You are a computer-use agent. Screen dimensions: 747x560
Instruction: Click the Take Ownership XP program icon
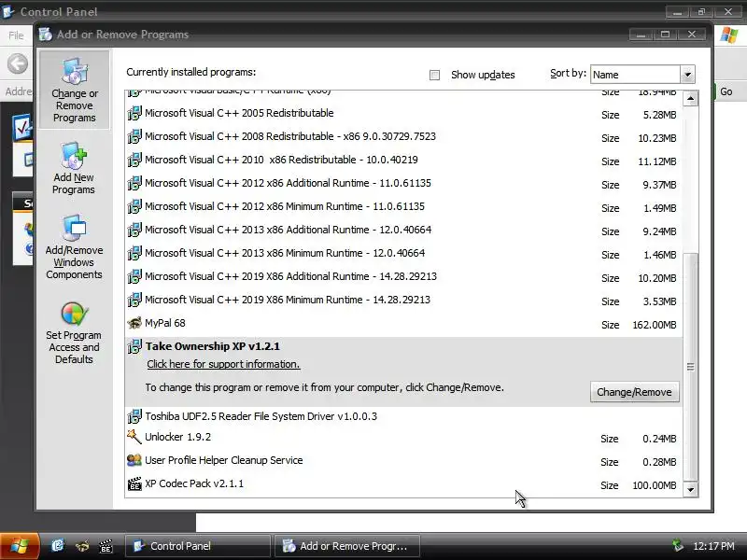click(134, 346)
